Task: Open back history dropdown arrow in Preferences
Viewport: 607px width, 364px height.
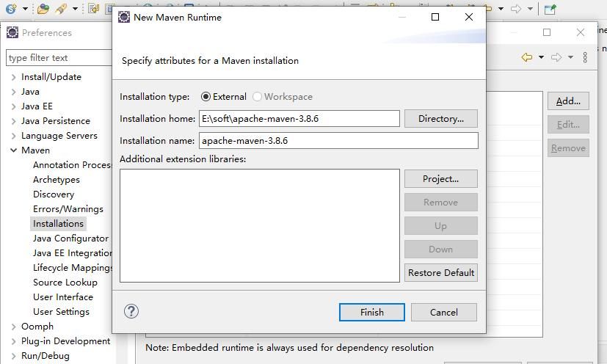Action: 542,57
